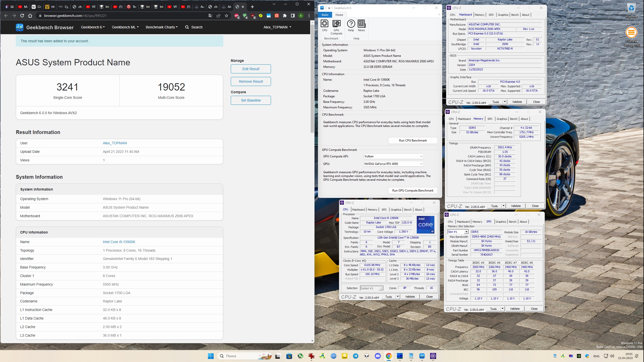Click Run GPU Compute Benchmark button
This screenshot has height=362, width=644.
tap(413, 191)
